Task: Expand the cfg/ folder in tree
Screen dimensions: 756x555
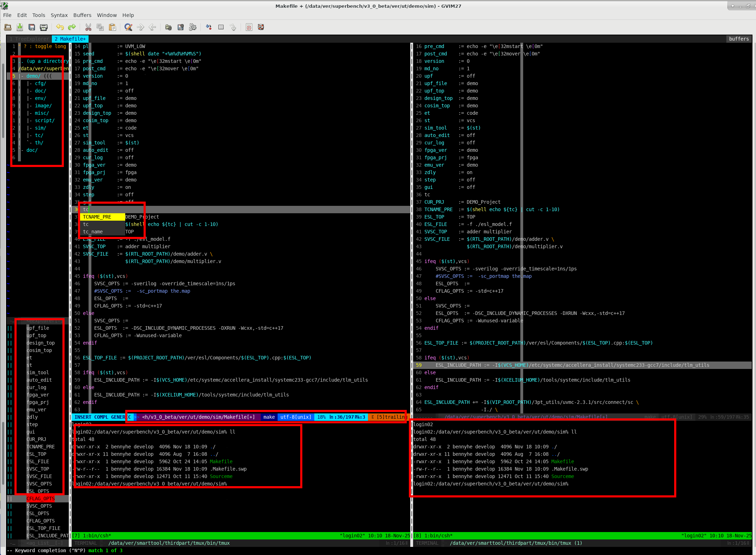Action: tap(40, 83)
